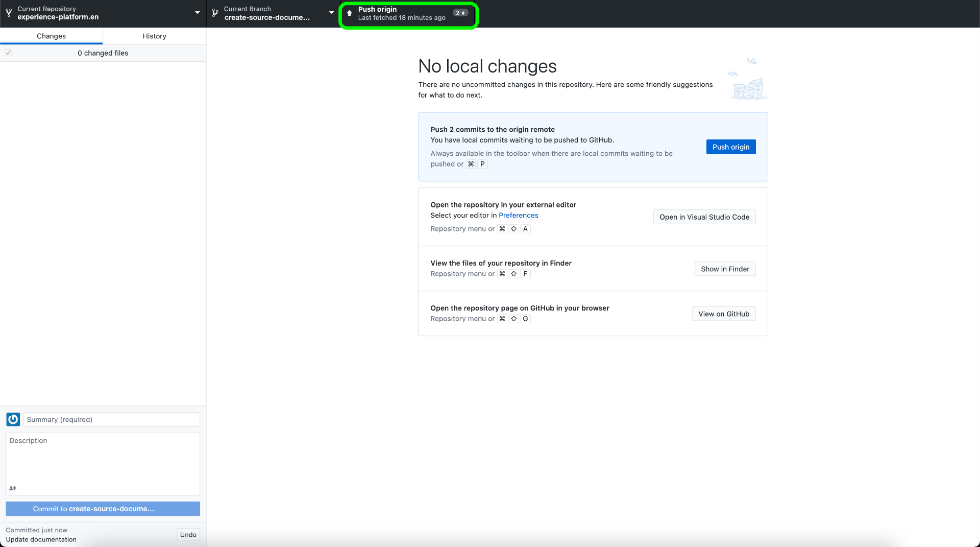Expand the Current Repository dropdown arrow
This screenshot has height=547, width=980.
197,13
